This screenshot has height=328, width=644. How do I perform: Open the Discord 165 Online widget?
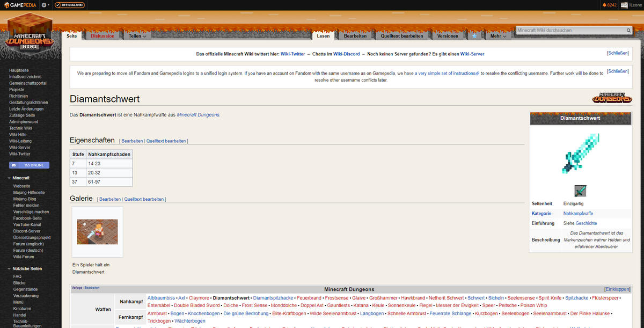click(x=29, y=165)
